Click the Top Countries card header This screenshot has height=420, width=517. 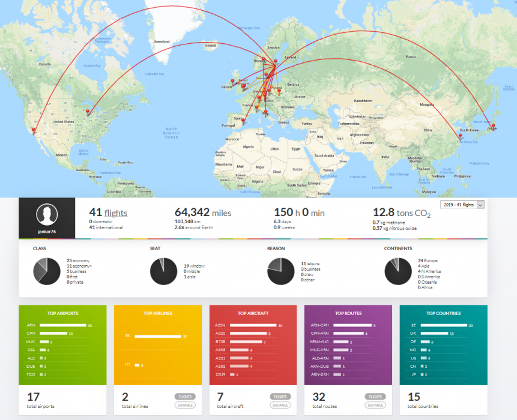[x=443, y=313]
